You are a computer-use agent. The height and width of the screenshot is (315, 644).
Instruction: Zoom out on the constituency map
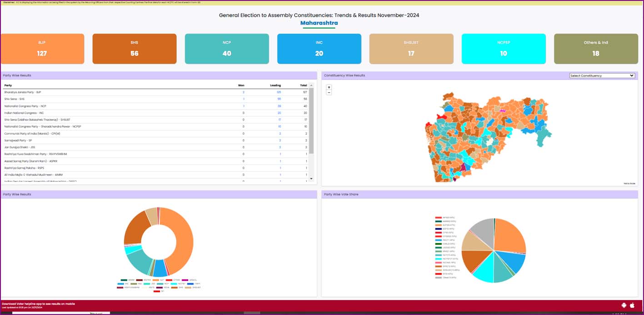tap(329, 92)
